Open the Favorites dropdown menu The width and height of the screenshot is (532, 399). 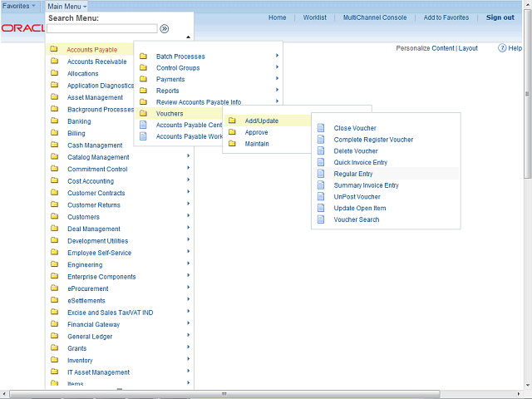click(18, 6)
